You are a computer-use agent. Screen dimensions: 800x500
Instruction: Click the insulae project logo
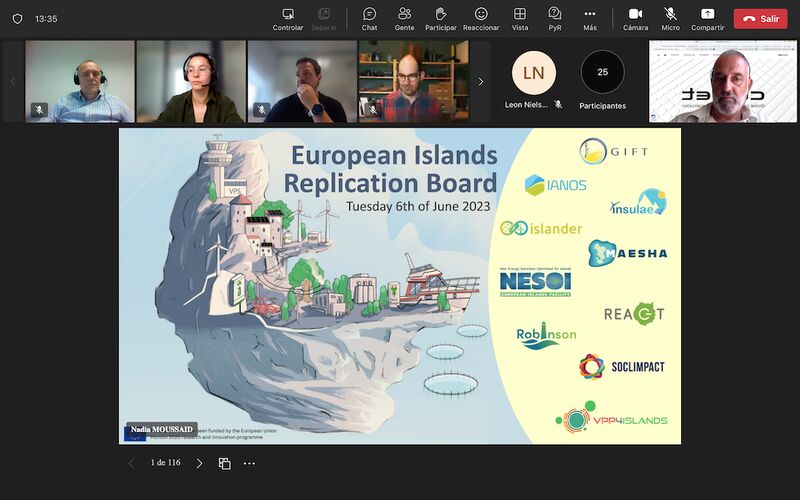tap(638, 203)
